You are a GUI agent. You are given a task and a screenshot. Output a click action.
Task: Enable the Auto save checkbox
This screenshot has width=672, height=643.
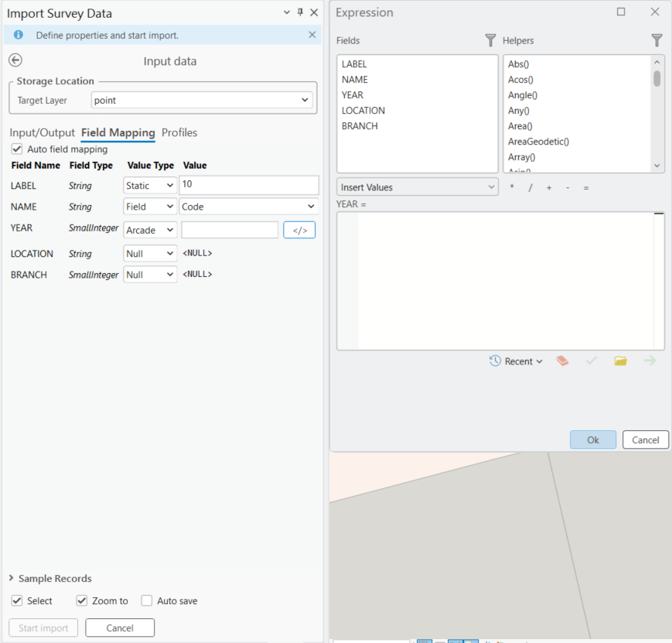click(x=147, y=600)
